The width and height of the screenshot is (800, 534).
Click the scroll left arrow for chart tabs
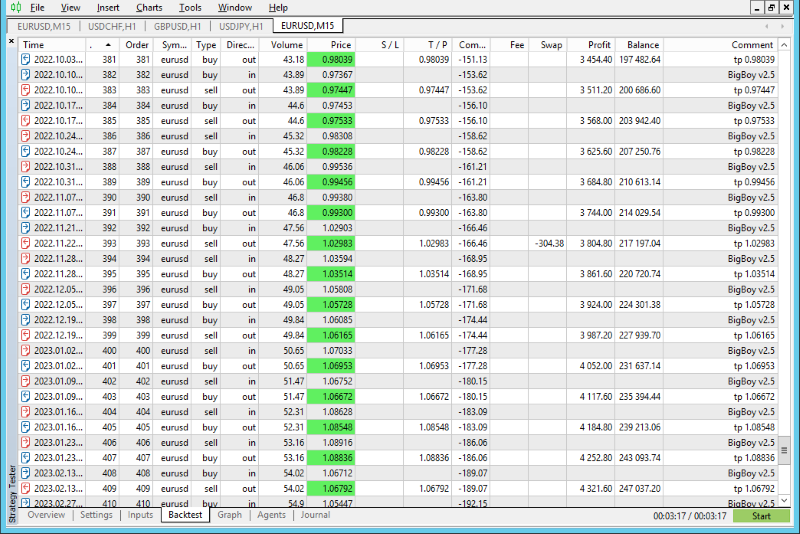(767, 26)
